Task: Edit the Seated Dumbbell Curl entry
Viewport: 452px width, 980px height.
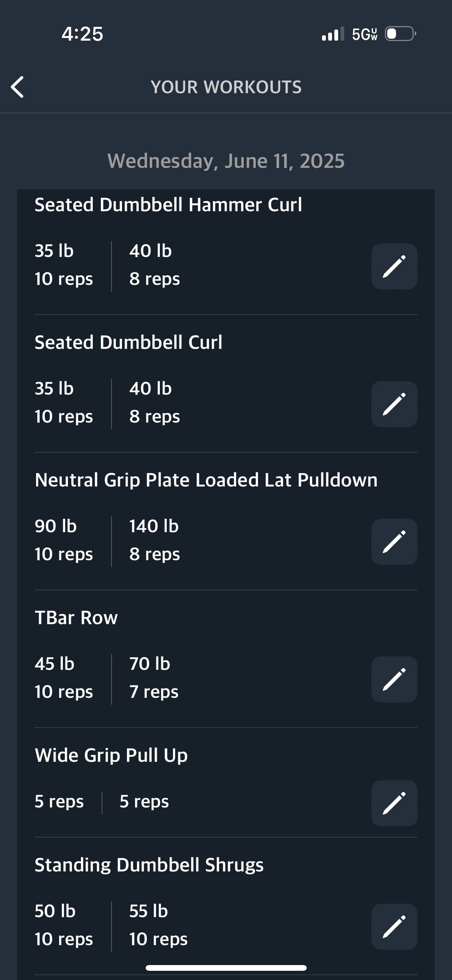Action: pyautogui.click(x=394, y=404)
